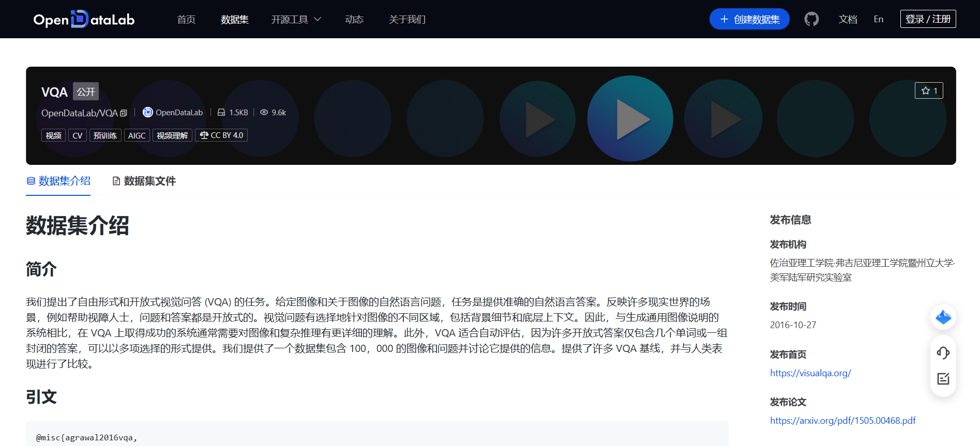Click the CC BY 4.0 license tag
The width and height of the screenshot is (980, 446).
(x=221, y=135)
